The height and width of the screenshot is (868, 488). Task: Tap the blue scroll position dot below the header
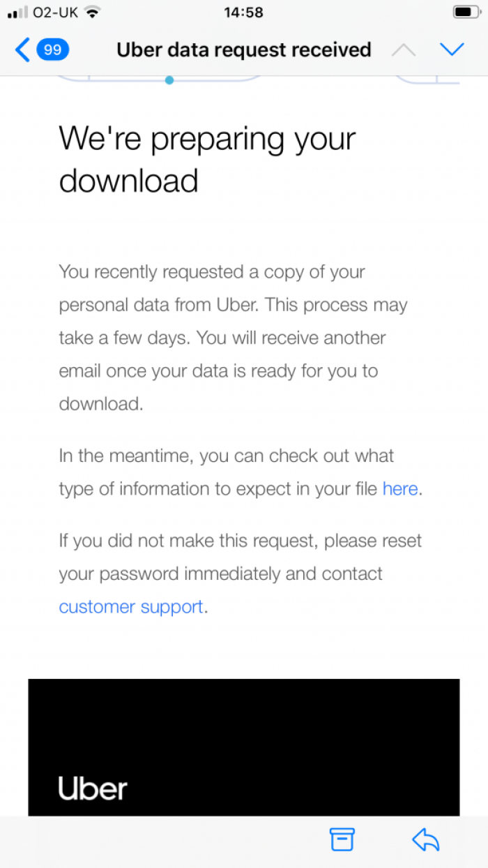click(169, 80)
